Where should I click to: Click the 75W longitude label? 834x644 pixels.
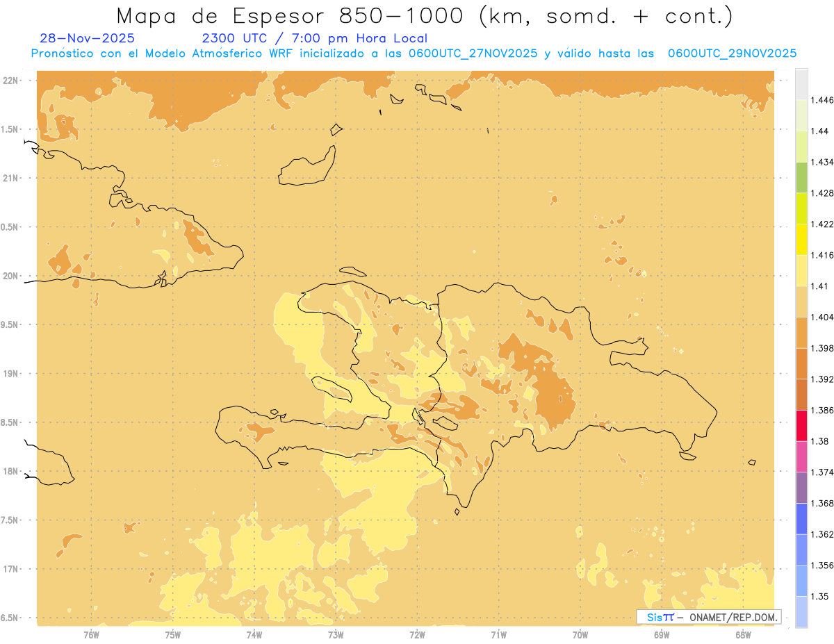coord(172,635)
